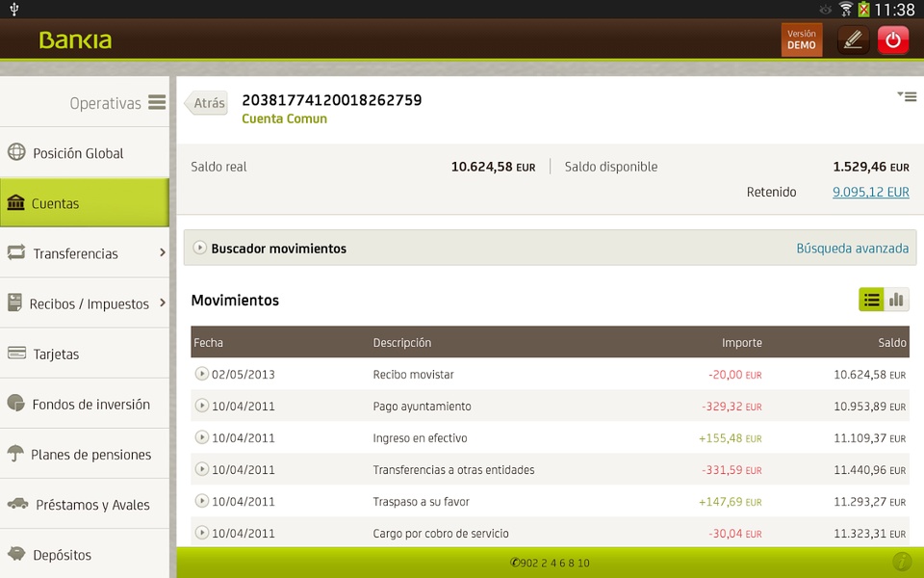This screenshot has width=924, height=578.
Task: Open the Operativas hamburger menu icon
Action: [157, 103]
